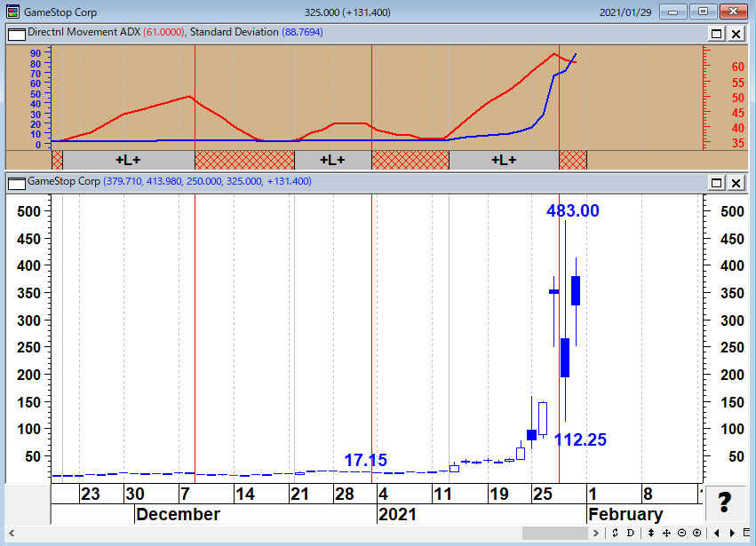Click the date 23 on the time axis
This screenshot has width=756, height=546.
click(x=90, y=494)
